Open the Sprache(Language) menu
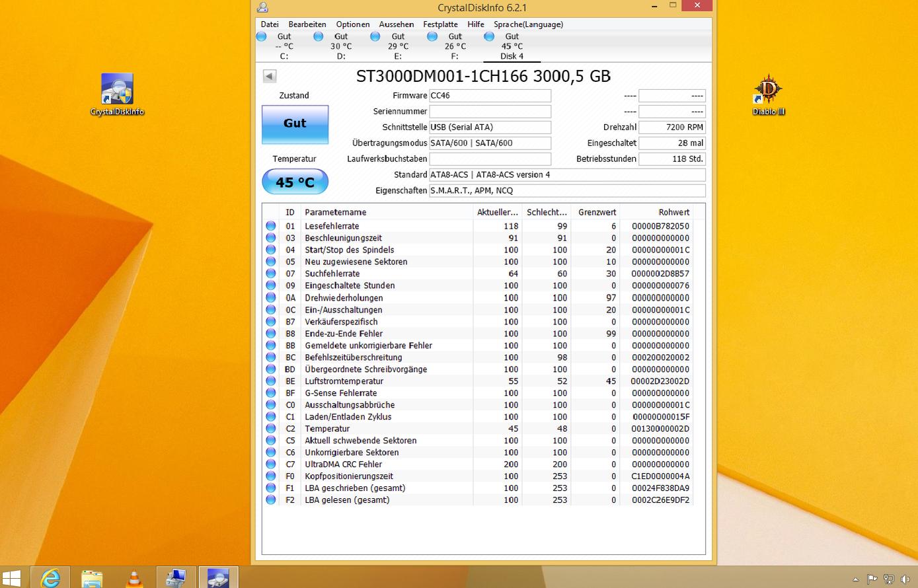The height and width of the screenshot is (588, 918). [528, 24]
